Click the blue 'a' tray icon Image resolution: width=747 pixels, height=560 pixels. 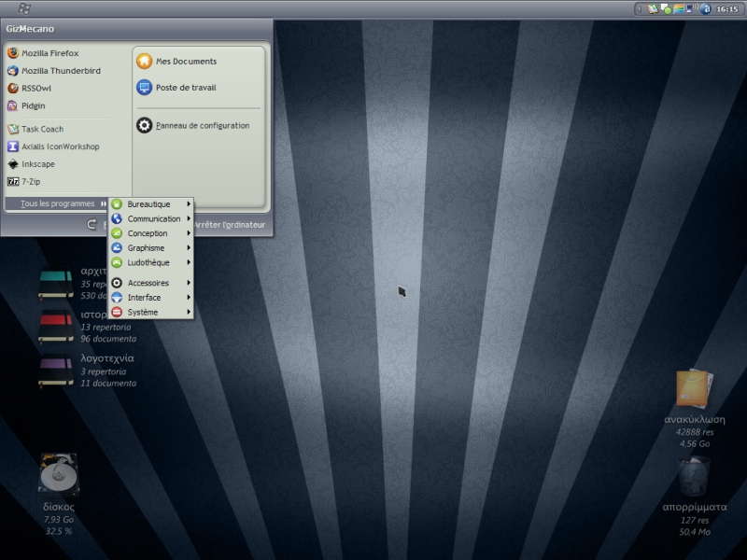706,8
